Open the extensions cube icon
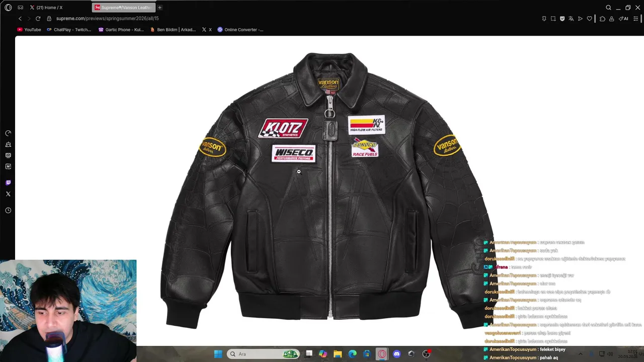This screenshot has width=644, height=362. (602, 19)
